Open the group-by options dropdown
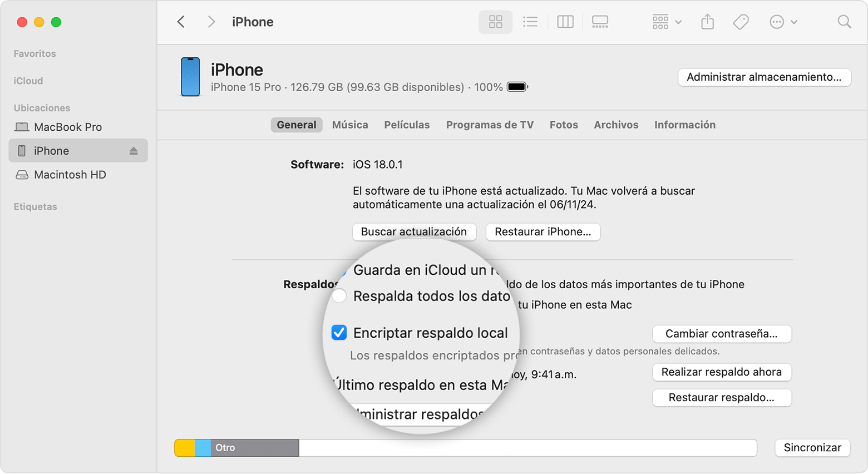The image size is (868, 474). coord(667,22)
